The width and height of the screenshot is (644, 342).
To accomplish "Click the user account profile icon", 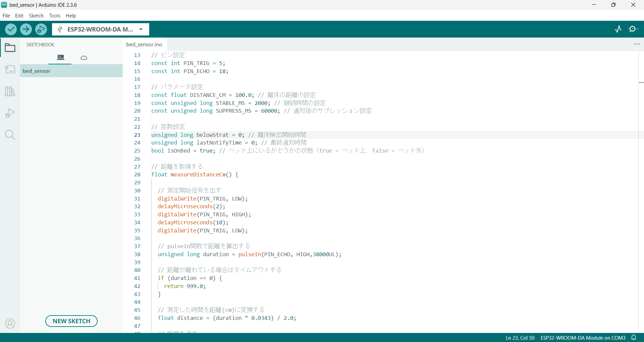I will (x=10, y=324).
